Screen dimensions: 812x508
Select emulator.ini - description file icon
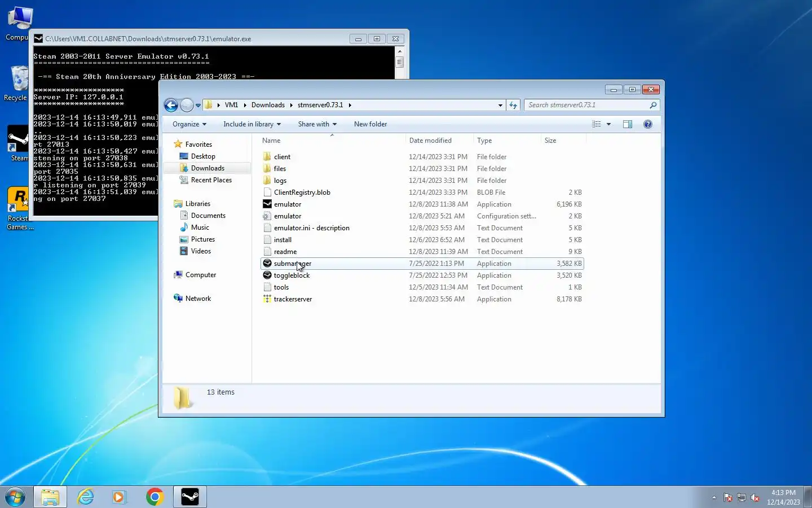[x=267, y=228]
